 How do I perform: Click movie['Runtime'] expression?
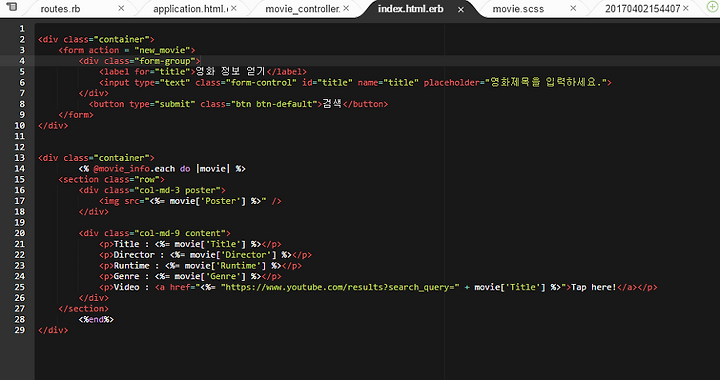226,266
